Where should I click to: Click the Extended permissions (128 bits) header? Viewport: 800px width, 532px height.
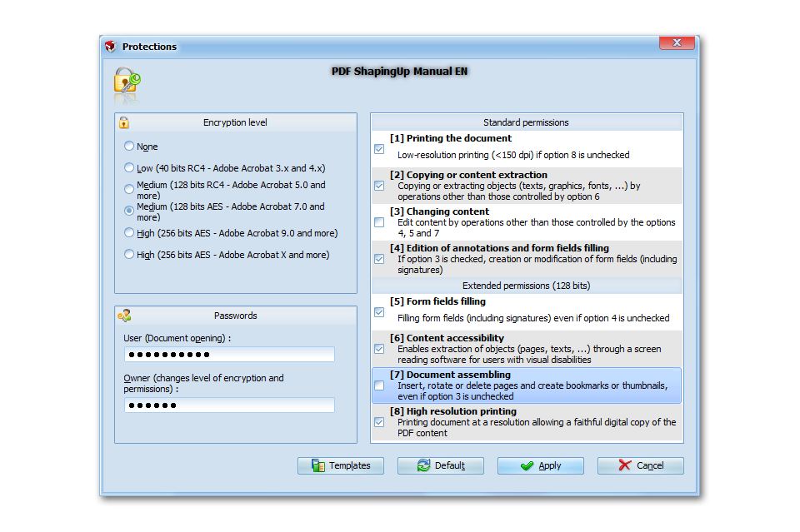click(526, 286)
